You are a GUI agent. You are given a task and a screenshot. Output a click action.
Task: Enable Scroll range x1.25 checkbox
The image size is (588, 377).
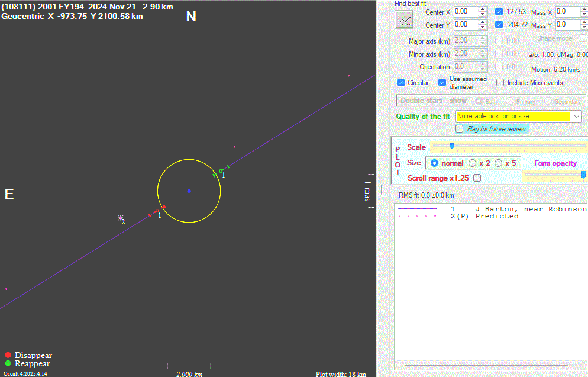pos(477,178)
